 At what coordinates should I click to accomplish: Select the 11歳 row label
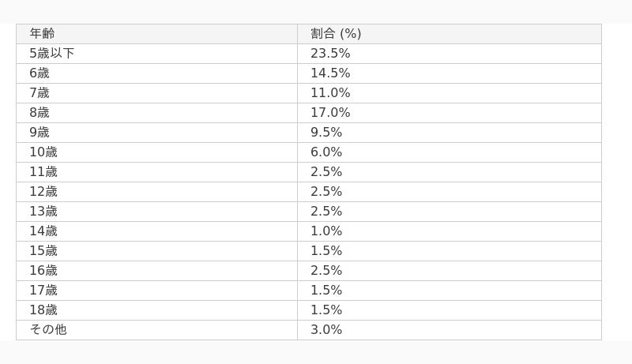pyautogui.click(x=43, y=172)
